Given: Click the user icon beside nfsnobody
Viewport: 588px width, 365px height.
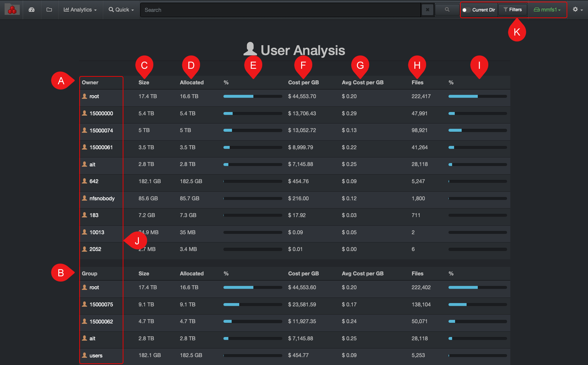Looking at the screenshot, I should point(85,198).
